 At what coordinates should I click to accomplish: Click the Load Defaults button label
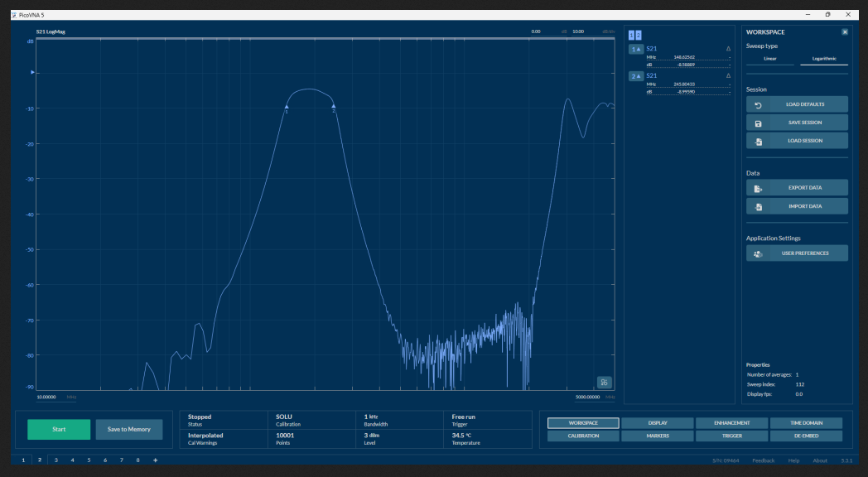(x=805, y=104)
